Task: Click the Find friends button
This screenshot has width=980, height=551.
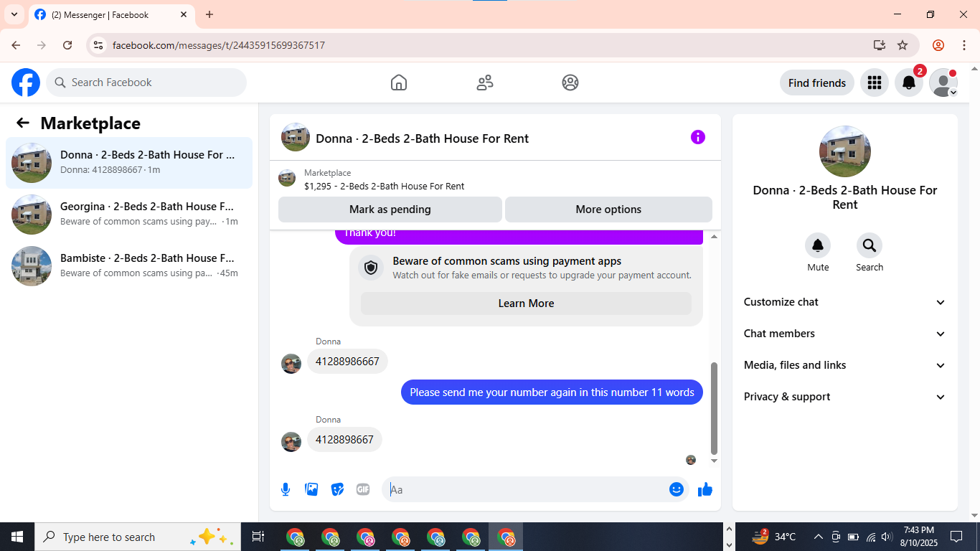Action: 817,83
